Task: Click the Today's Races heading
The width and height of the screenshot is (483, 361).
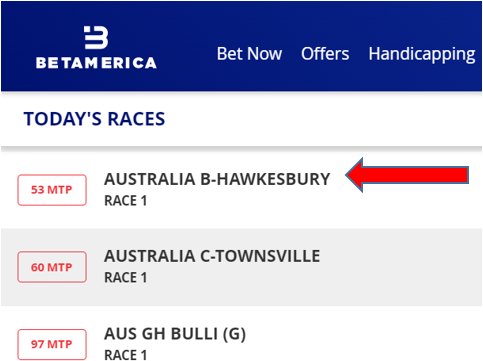Action: click(94, 119)
